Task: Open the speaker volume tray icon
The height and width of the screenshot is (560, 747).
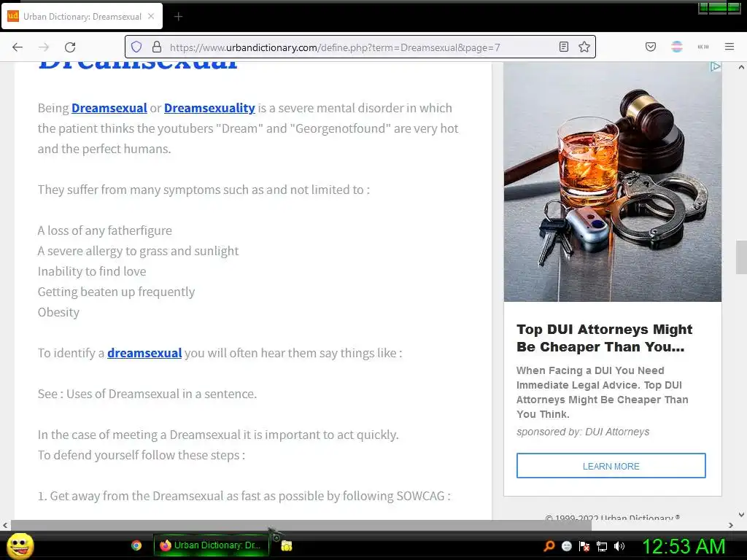Action: [619, 546]
